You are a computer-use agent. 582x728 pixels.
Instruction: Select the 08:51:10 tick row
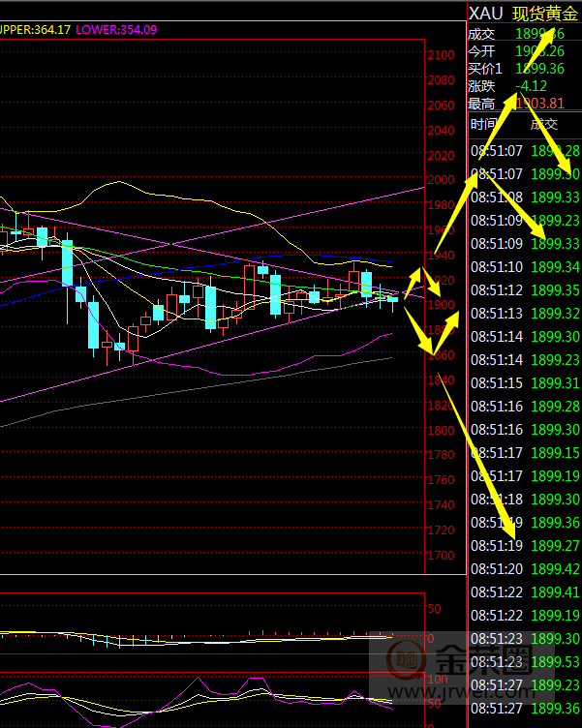point(524,266)
